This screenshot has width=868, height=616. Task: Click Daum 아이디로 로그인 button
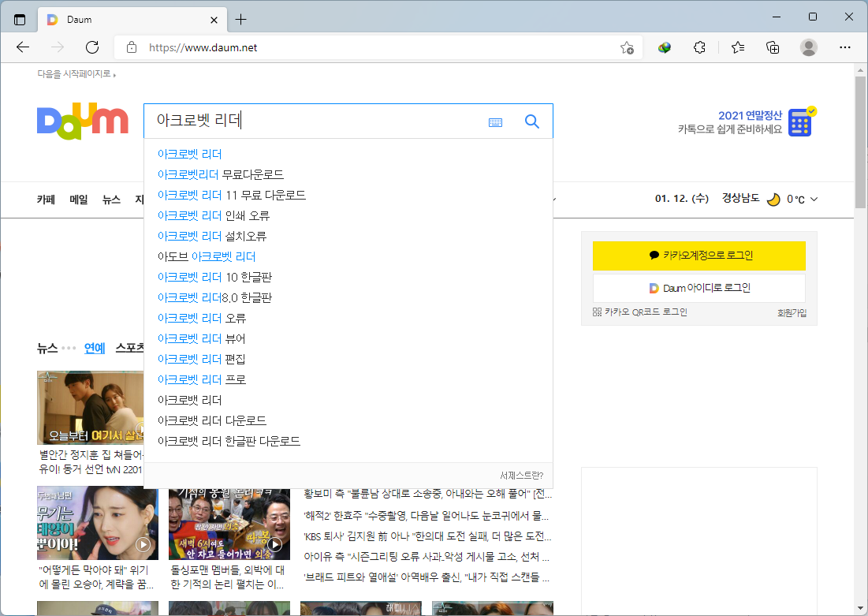(x=699, y=288)
